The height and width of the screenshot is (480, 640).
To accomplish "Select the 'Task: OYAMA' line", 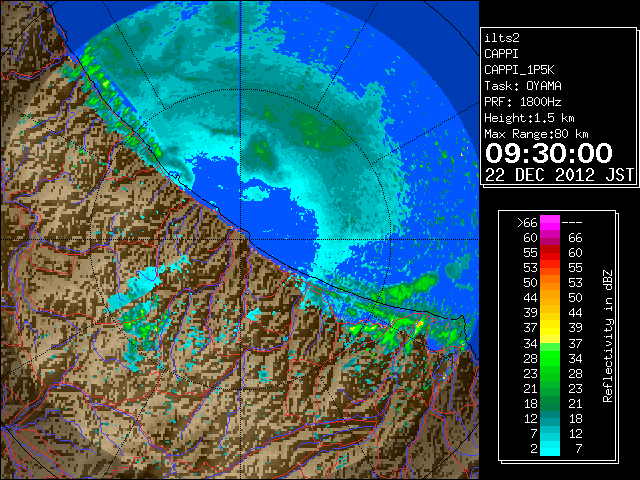I will point(523,86).
